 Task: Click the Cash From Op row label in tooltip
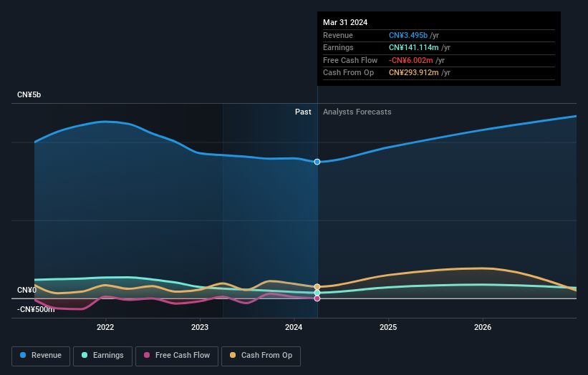pyautogui.click(x=348, y=73)
